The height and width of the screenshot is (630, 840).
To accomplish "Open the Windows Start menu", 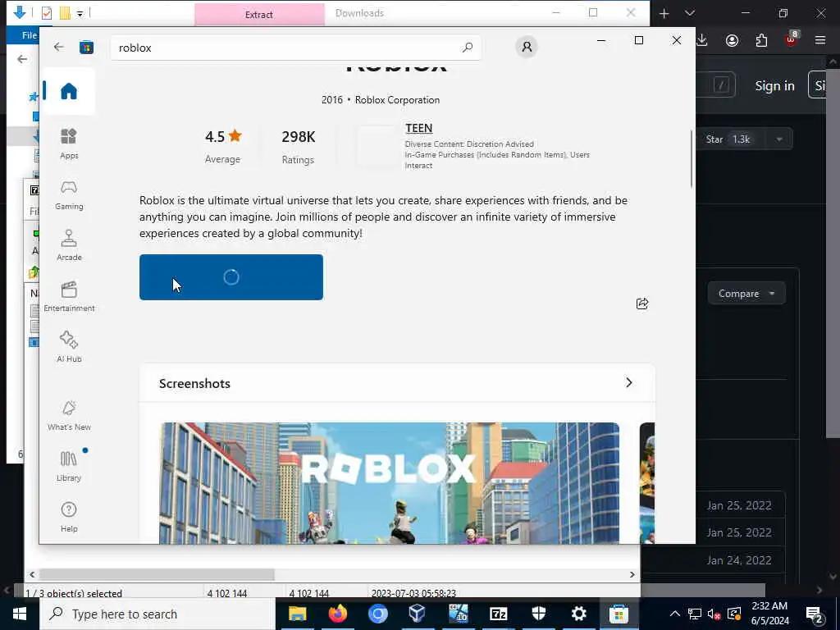I will [20, 614].
